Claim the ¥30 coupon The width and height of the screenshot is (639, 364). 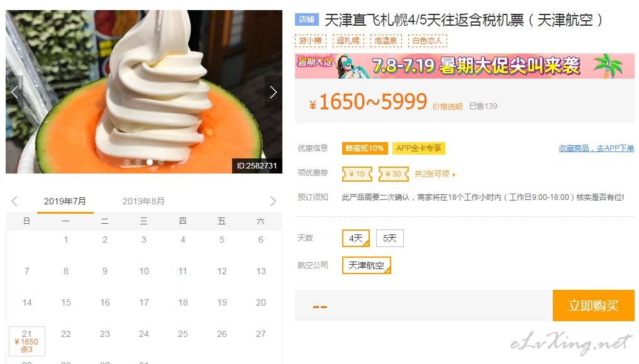click(x=393, y=174)
